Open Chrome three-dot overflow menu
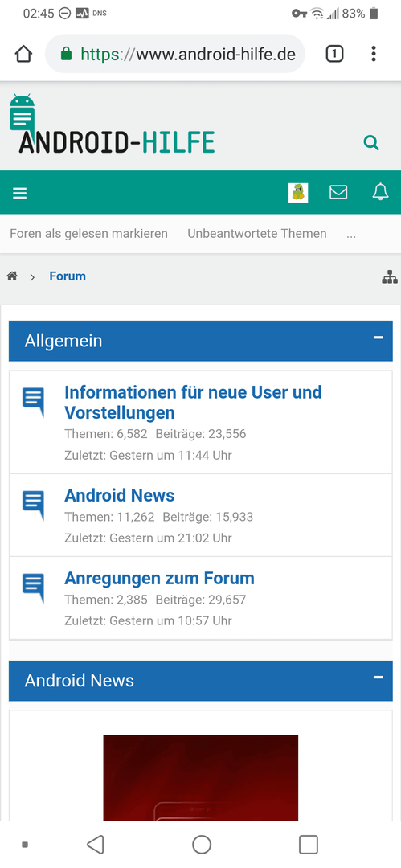Image resolution: width=401 pixels, height=868 pixels. 374,54
